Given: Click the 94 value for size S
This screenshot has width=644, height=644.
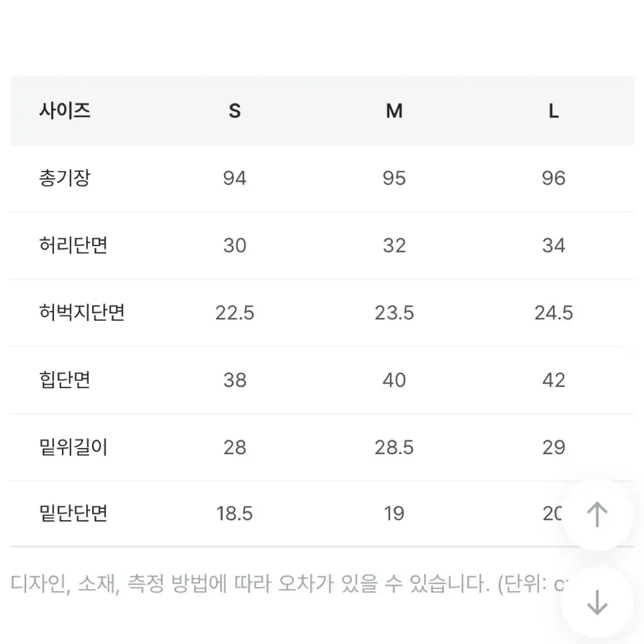Looking at the screenshot, I should click(x=235, y=178).
